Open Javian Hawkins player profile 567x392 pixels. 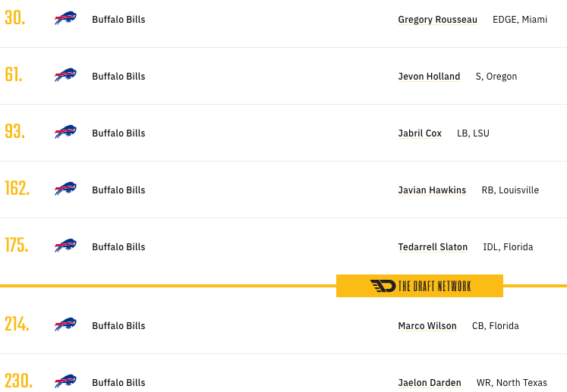pyautogui.click(x=432, y=190)
